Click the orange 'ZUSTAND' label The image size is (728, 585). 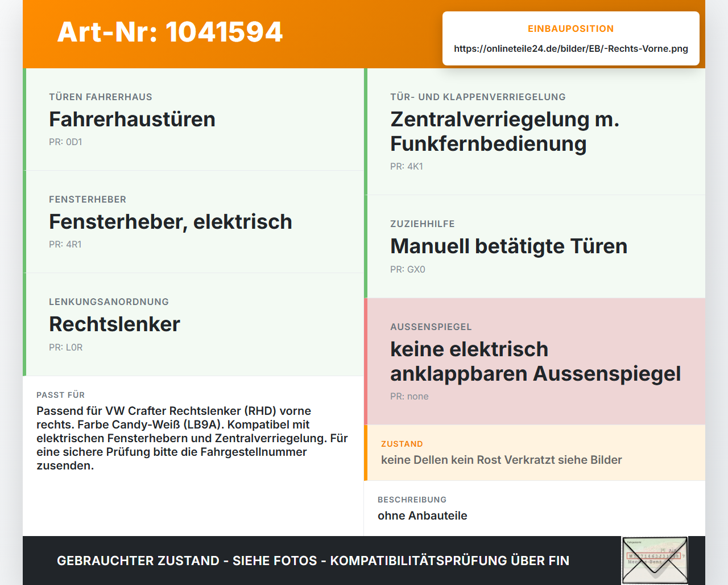point(402,444)
